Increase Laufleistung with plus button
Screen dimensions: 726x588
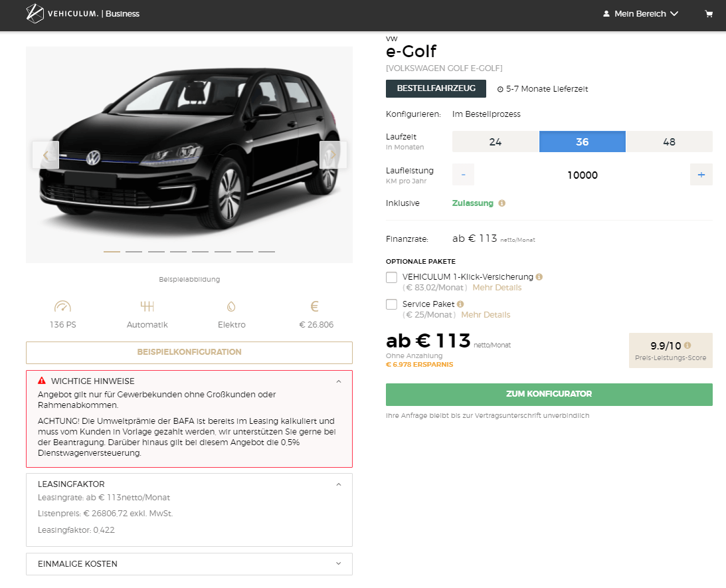pyautogui.click(x=701, y=175)
